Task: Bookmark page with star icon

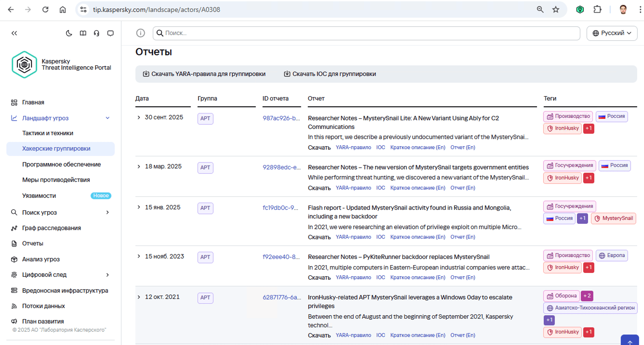Action: coord(556,9)
